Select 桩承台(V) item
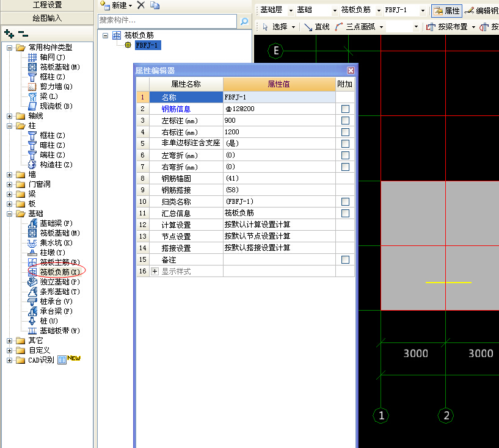The height and width of the screenshot is (448, 499). tap(50, 302)
